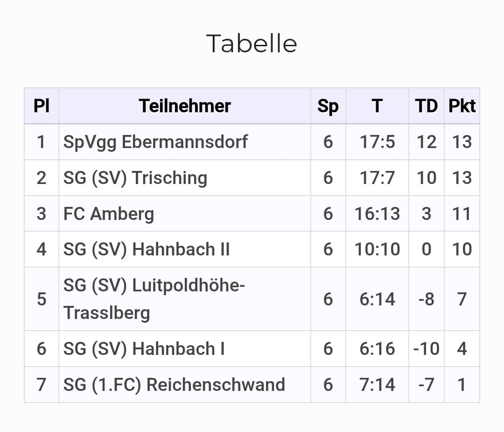
Task: Select SG (SV) Trisching team name
Action: pyautogui.click(x=135, y=178)
